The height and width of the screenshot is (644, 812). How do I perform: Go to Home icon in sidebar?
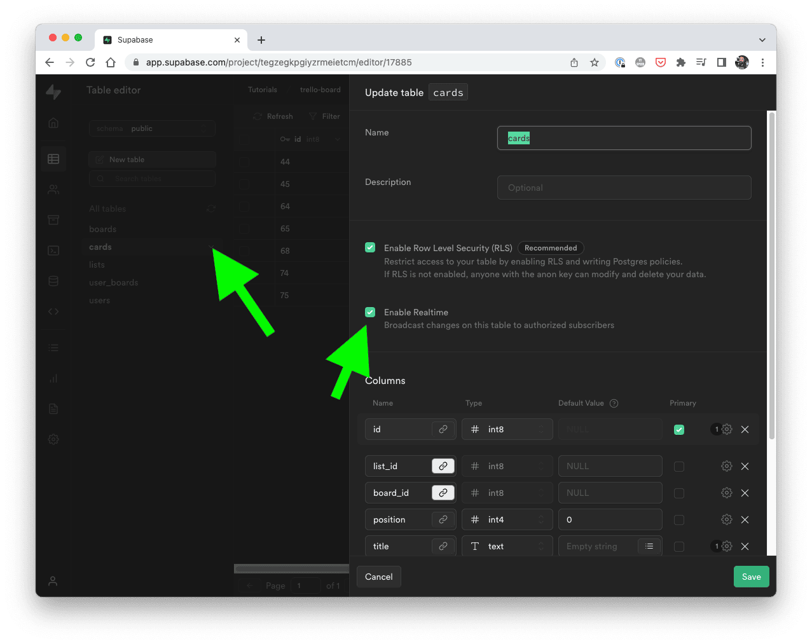[53, 123]
